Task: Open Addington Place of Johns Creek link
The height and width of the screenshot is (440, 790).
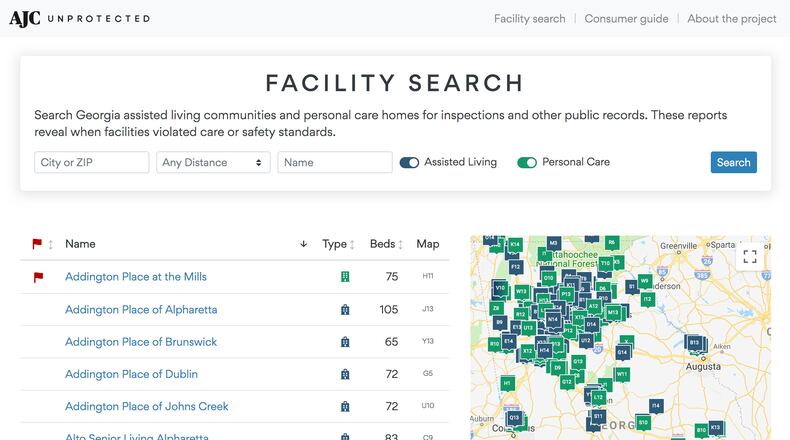Action: [x=147, y=406]
